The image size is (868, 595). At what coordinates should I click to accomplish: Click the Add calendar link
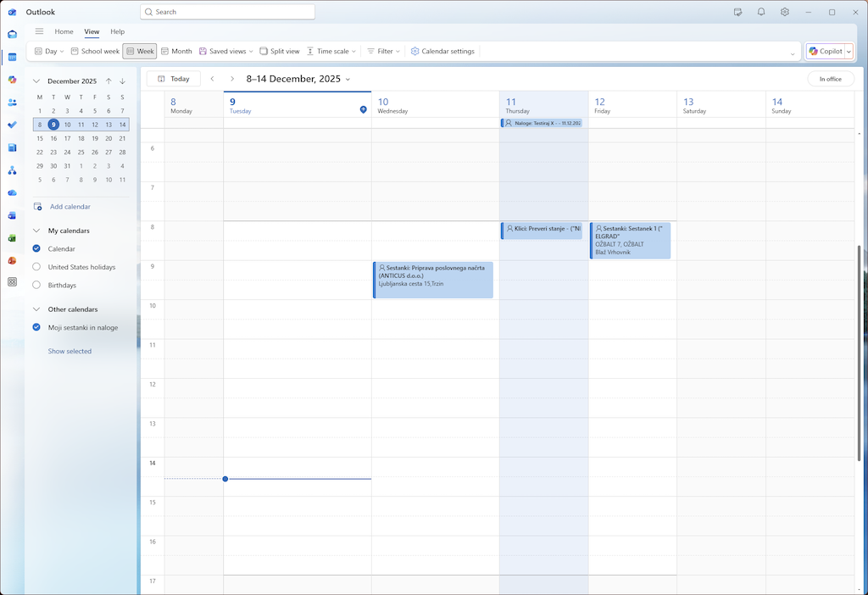pyautogui.click(x=70, y=207)
